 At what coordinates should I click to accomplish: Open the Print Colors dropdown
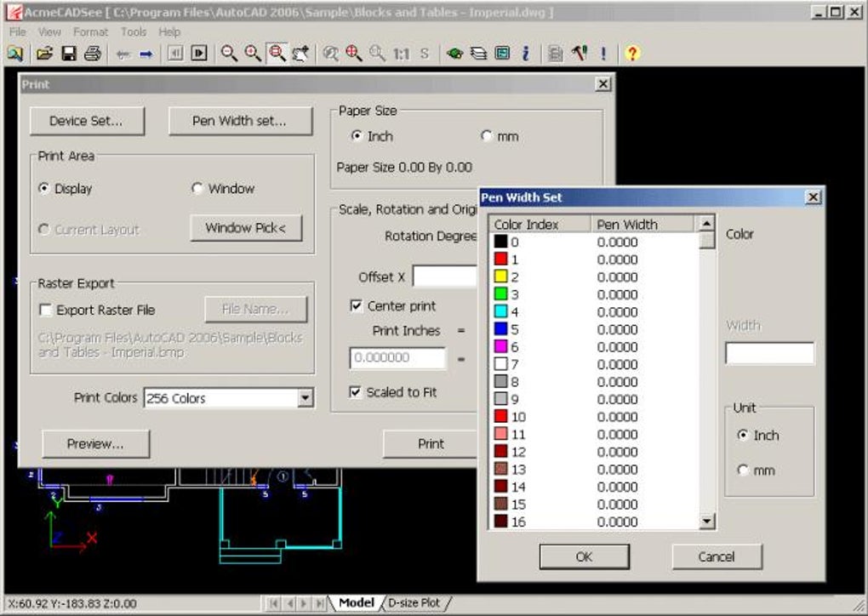tap(305, 398)
